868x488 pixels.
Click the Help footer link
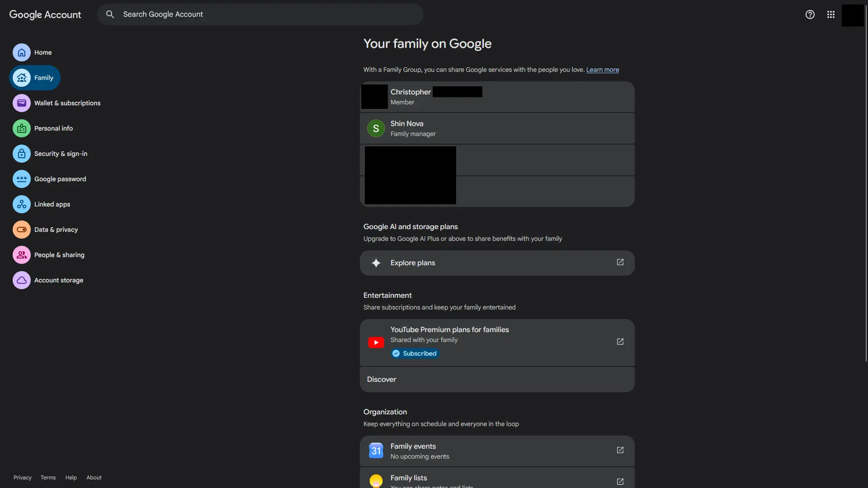(x=71, y=478)
